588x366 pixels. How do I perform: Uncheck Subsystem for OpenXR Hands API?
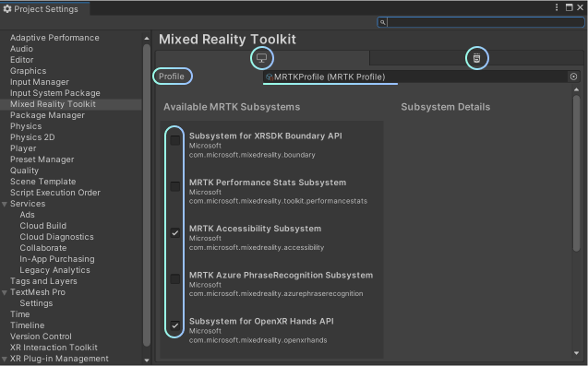click(x=175, y=325)
